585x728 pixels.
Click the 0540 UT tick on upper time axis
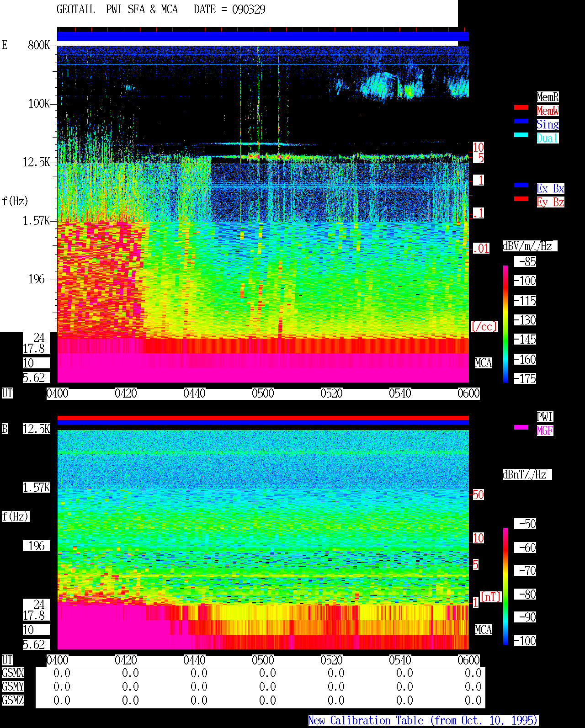click(400, 393)
